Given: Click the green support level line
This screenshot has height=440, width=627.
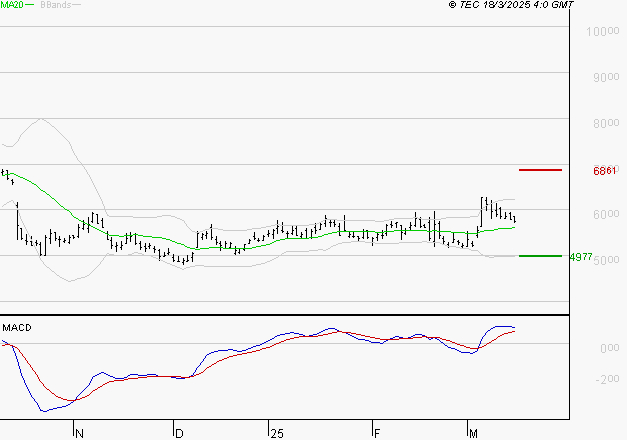Looking at the screenshot, I should (x=540, y=256).
